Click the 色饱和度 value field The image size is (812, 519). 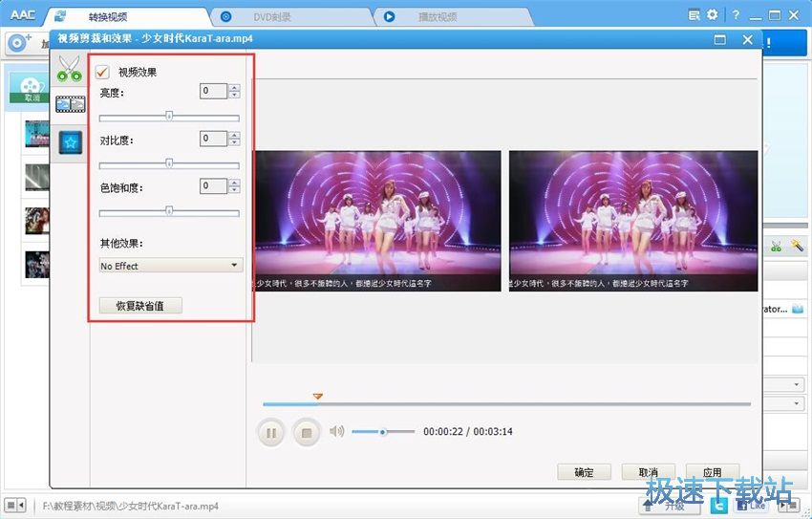coord(213,186)
